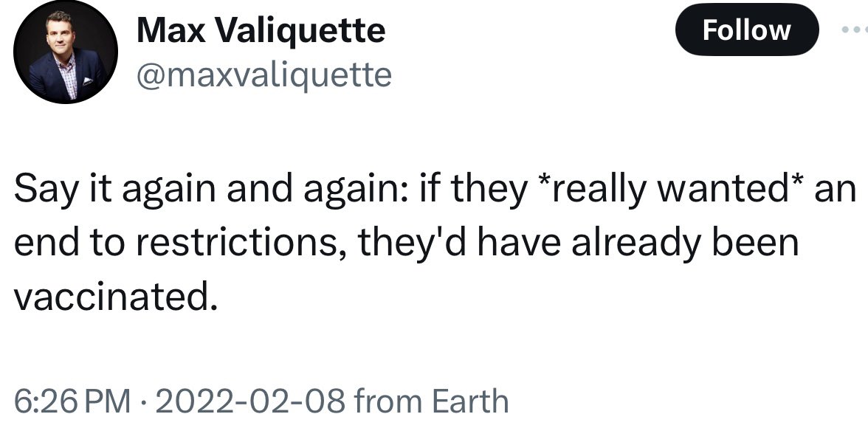Viewport: 868px width, 445px height.
Task: Click the @maxvaliquette handle
Action: pyautogui.click(x=263, y=75)
